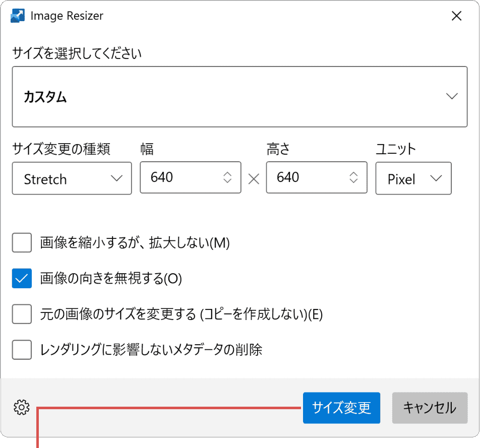This screenshot has width=480, height=448.
Task: Click the ユニット label
Action: (395, 149)
